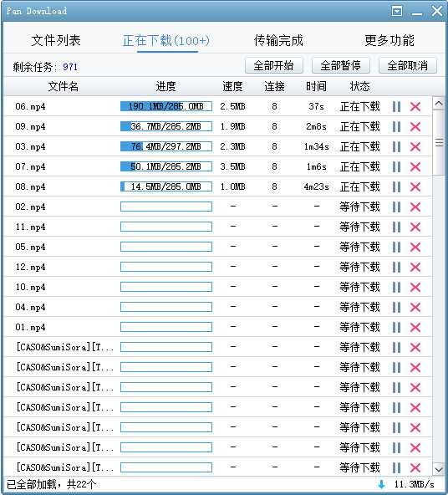
Task: Remove the waiting 04.mp4 task
Action: [x=415, y=307]
